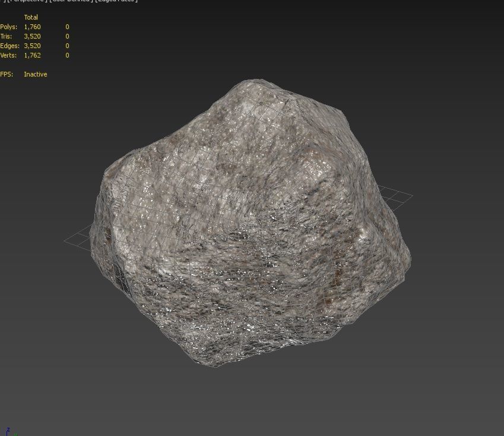
Task: Click the 'Tris:' statistics label
Action: (x=6, y=36)
